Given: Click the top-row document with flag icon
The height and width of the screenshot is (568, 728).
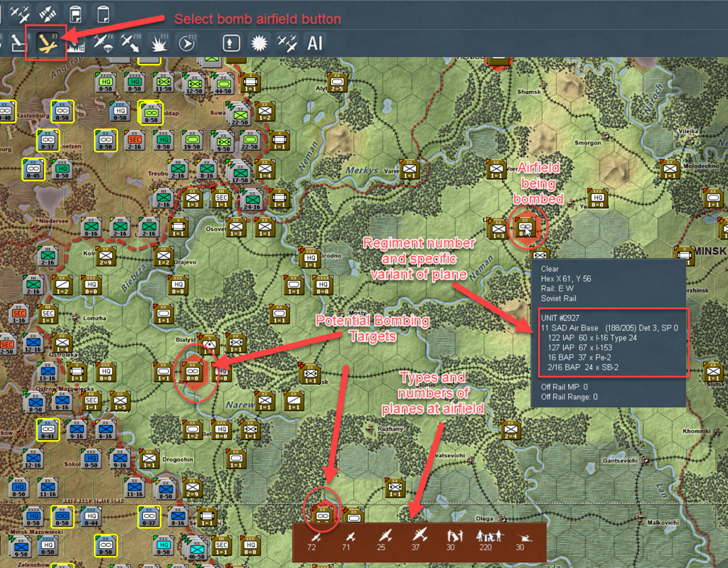Looking at the screenshot, I should (x=75, y=14).
